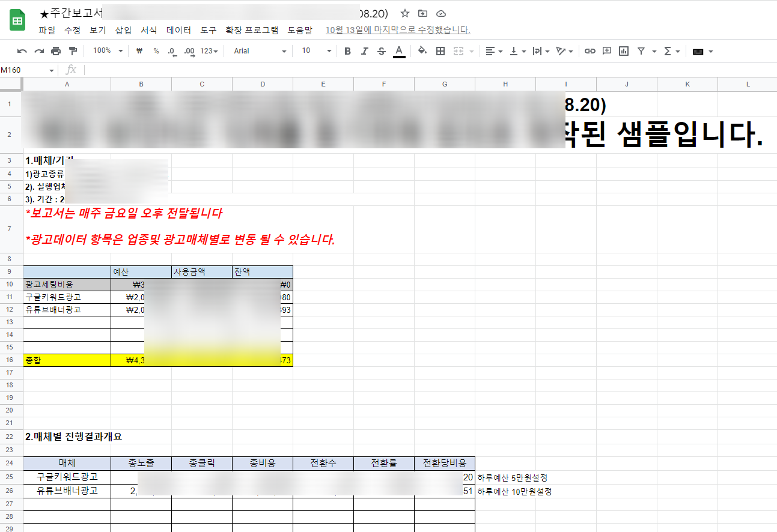Open the 파일 menu
This screenshot has width=777, height=532.
[x=47, y=30]
